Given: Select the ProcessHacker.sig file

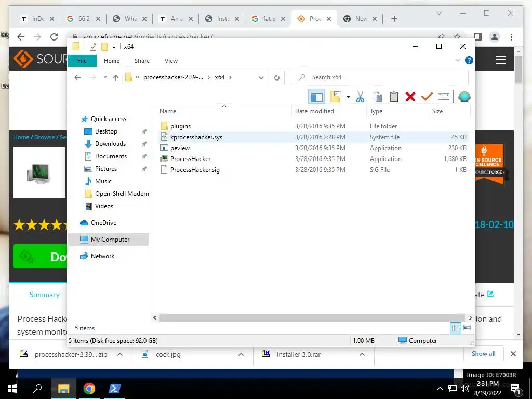Looking at the screenshot, I should (195, 170).
